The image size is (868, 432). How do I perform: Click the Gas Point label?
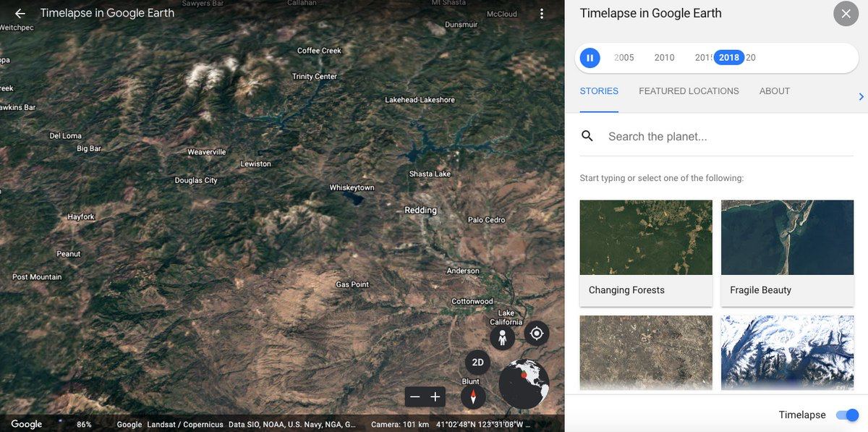click(x=352, y=285)
